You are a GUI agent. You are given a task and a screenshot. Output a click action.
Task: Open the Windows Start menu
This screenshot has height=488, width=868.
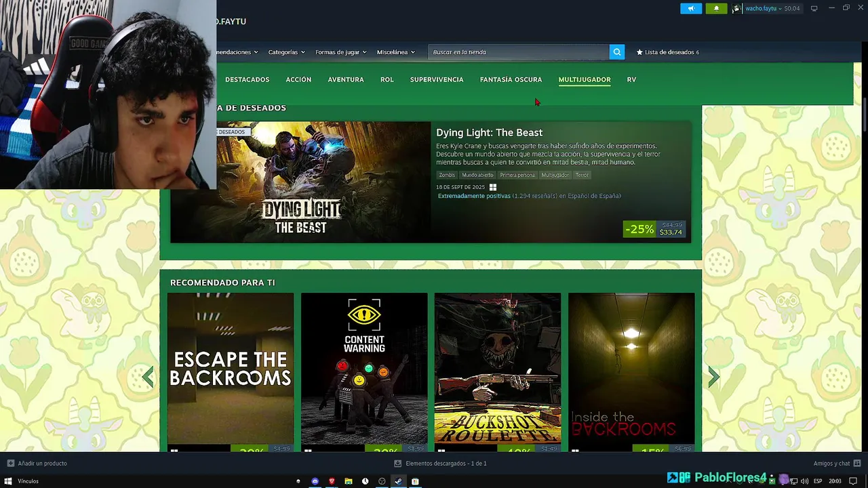pyautogui.click(x=8, y=481)
